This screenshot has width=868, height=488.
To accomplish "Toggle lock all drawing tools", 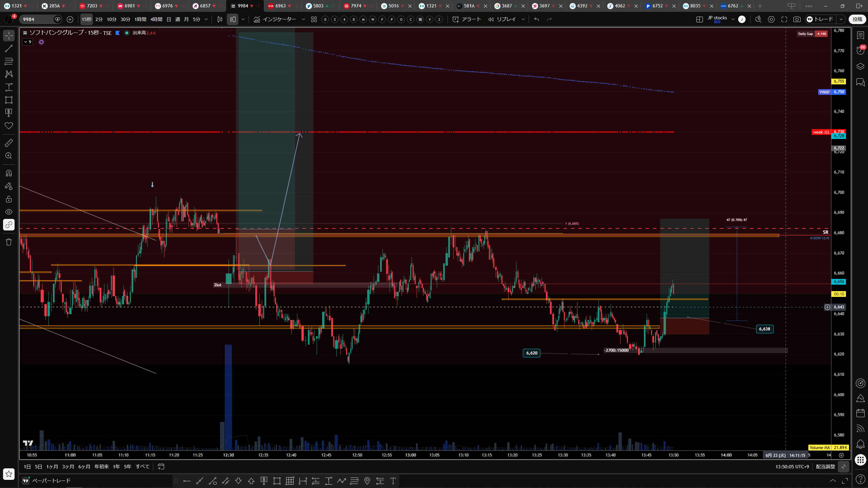I will click(9, 199).
